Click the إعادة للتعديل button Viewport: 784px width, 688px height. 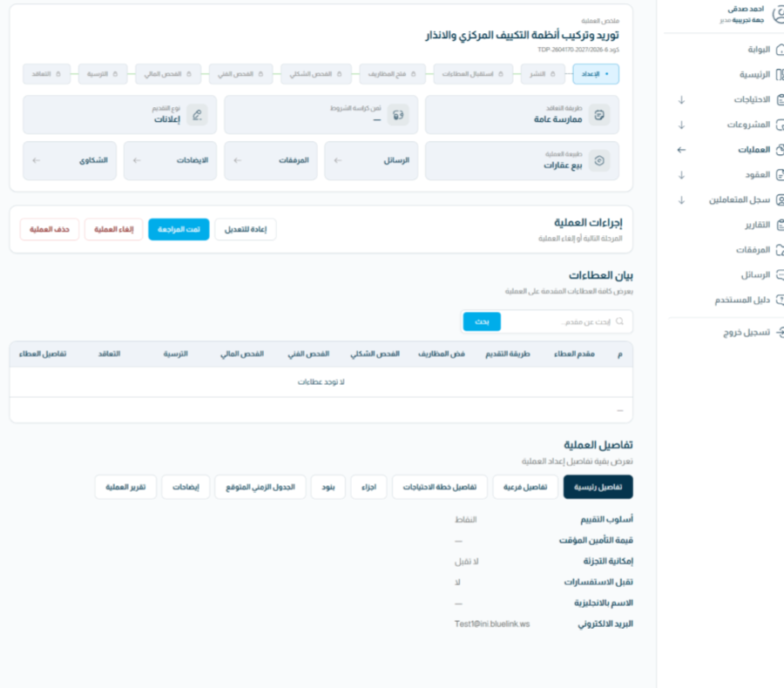(246, 230)
